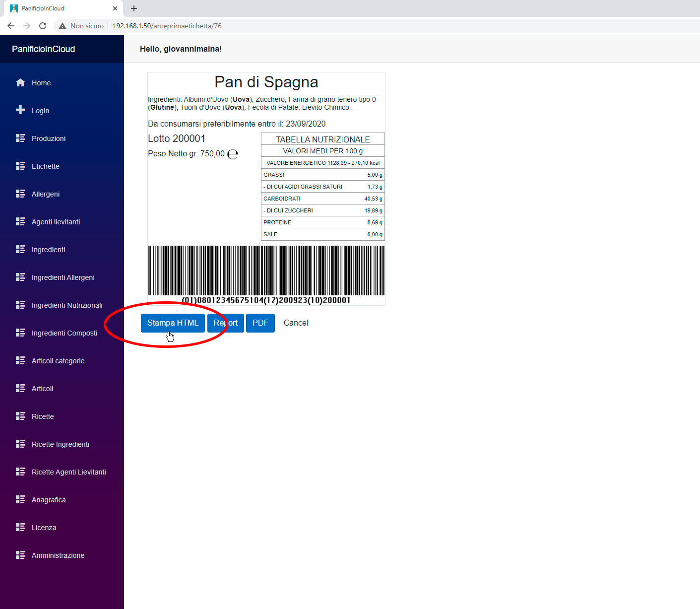700x609 pixels.
Task: Navigate to Ingredienti Allergeni
Action: (x=63, y=277)
